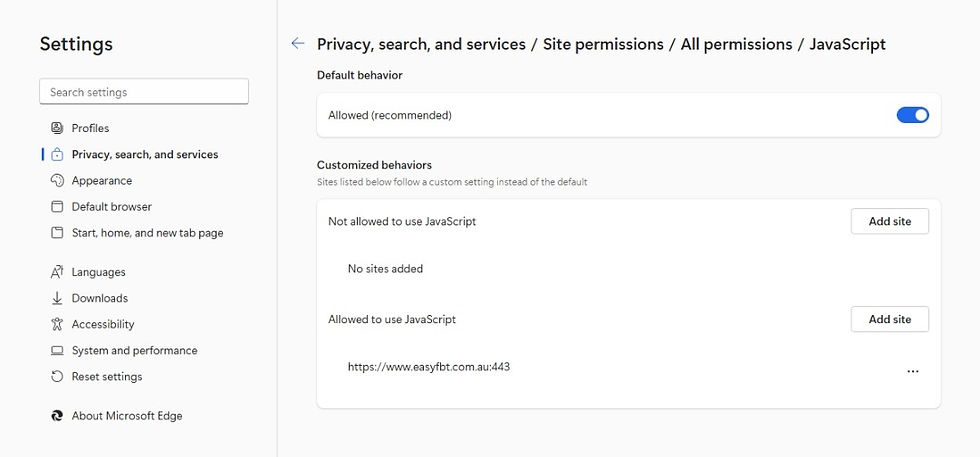The height and width of the screenshot is (457, 980).
Task: Add site to Not allowed list
Action: point(889,221)
